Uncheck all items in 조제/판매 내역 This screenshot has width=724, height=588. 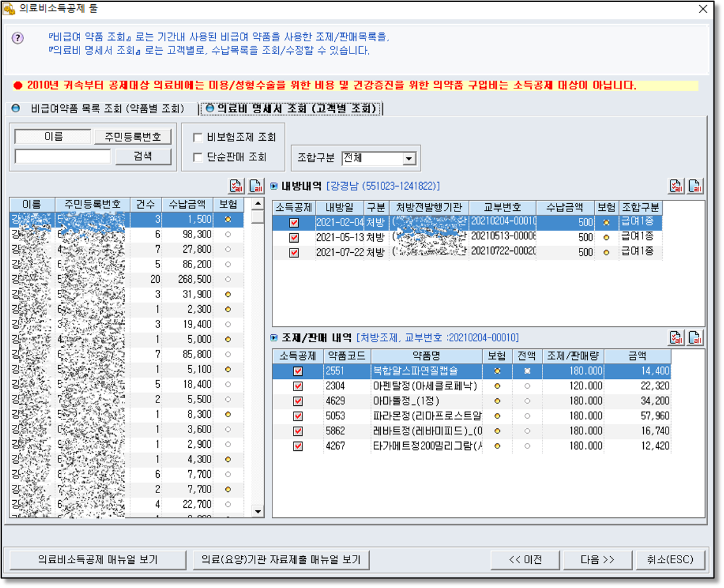(696, 338)
